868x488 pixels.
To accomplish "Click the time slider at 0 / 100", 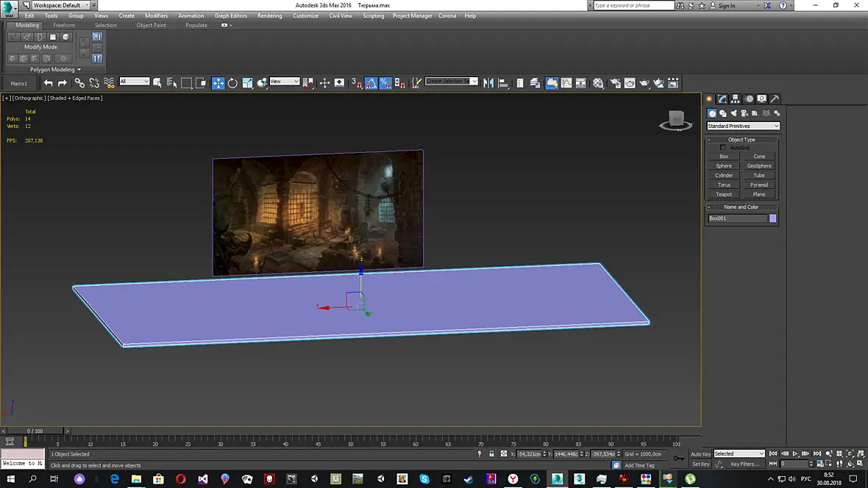I will click(x=35, y=431).
